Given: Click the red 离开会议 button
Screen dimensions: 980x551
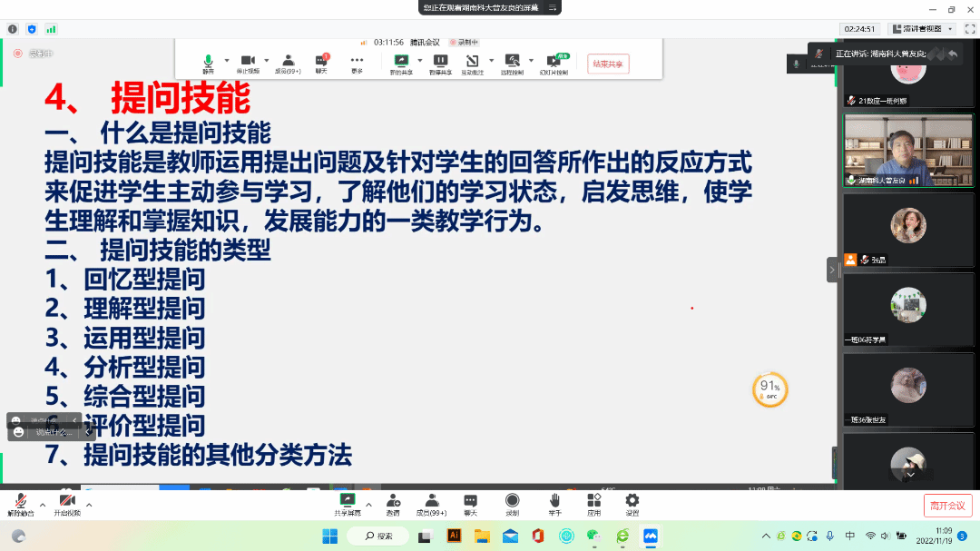Looking at the screenshot, I should (x=947, y=506).
